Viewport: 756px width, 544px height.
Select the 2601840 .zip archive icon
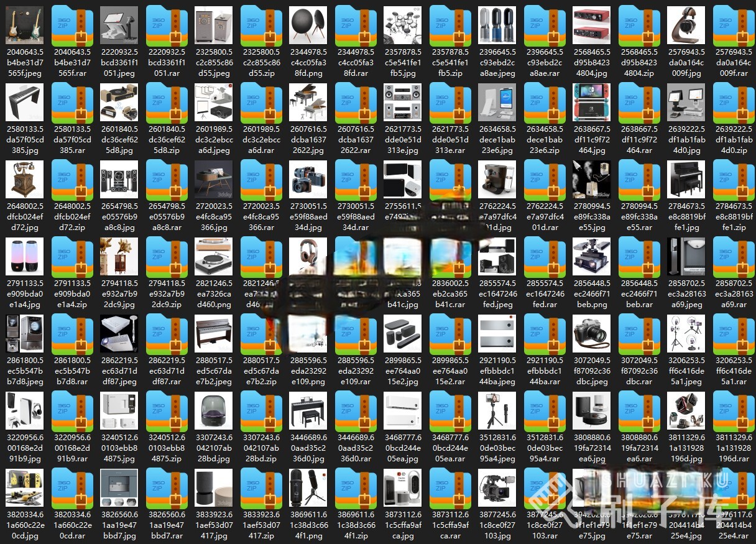coord(167,103)
